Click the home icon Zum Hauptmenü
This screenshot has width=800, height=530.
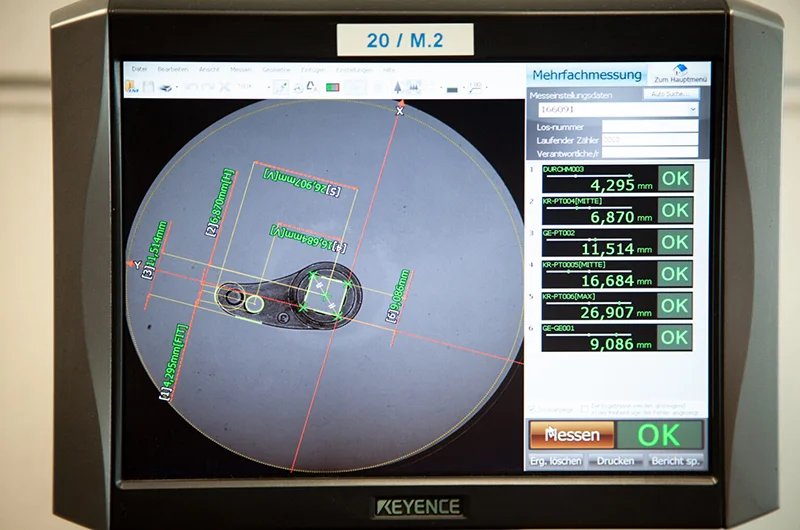tap(681, 72)
